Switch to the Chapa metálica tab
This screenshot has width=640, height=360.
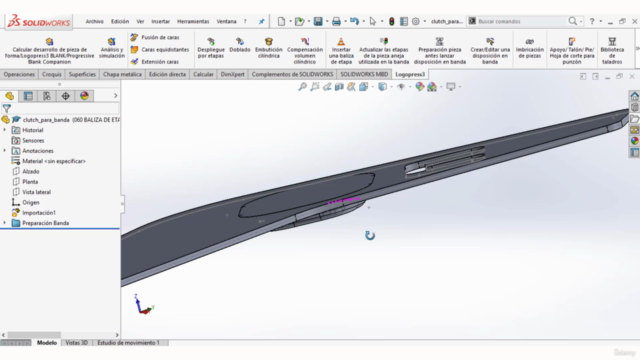[x=122, y=74]
